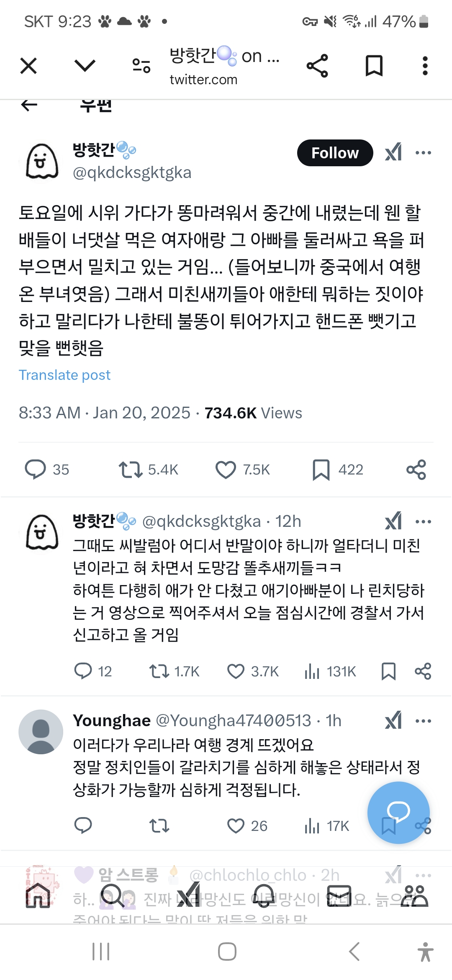Tap Grok icon beside Follow button

click(x=393, y=152)
